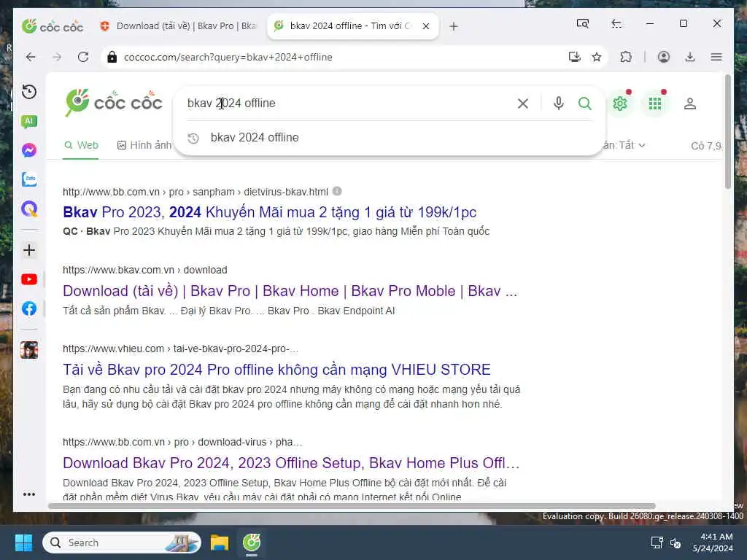
Task: Submit search with green magnifier icon
Action: [584, 104]
